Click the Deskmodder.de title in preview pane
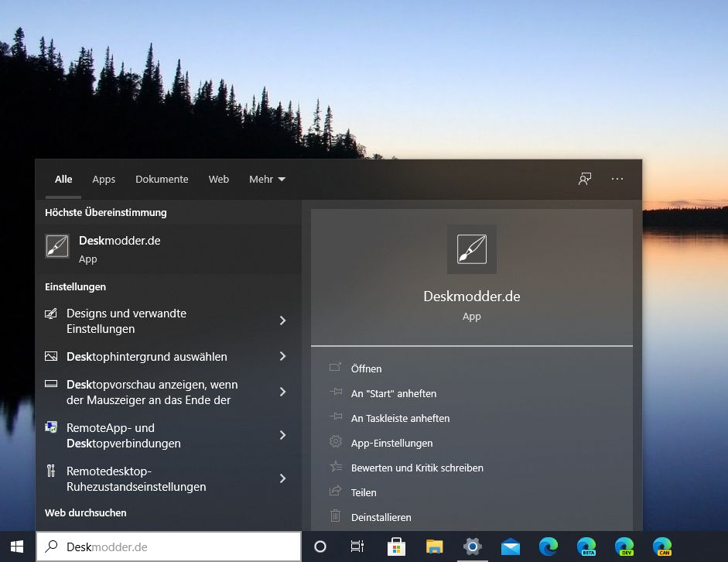 point(472,296)
